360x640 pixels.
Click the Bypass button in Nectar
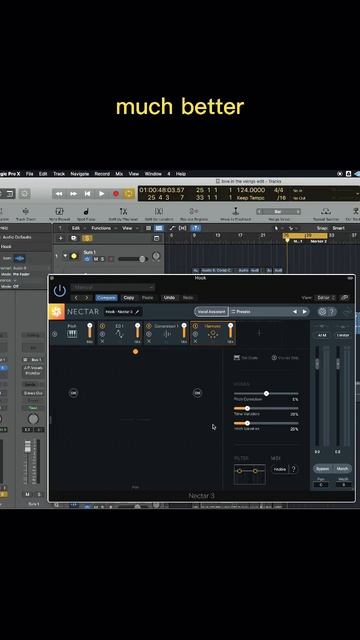click(322, 469)
